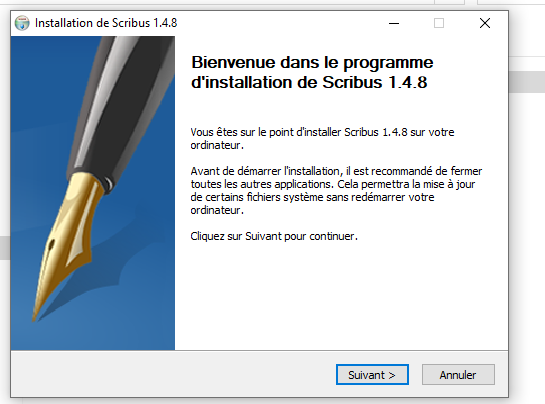Viewport: 545px width, 404px height.
Task: Open the installer icon system menu
Action: (x=22, y=23)
